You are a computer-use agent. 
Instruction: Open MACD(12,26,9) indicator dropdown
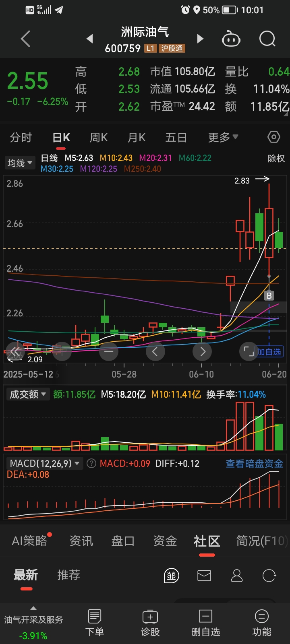pyautogui.click(x=44, y=464)
